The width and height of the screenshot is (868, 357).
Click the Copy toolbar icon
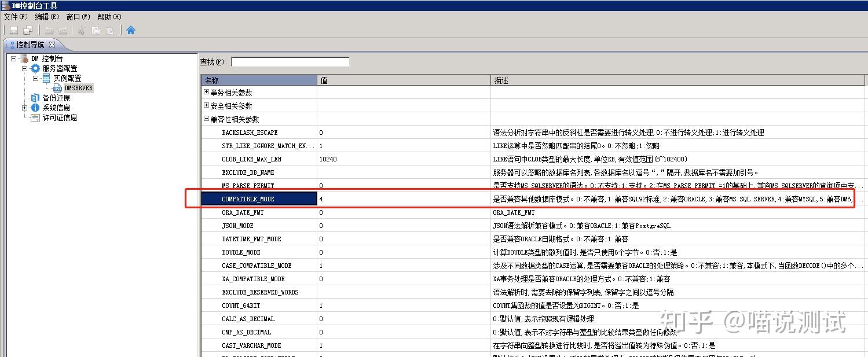96,30
